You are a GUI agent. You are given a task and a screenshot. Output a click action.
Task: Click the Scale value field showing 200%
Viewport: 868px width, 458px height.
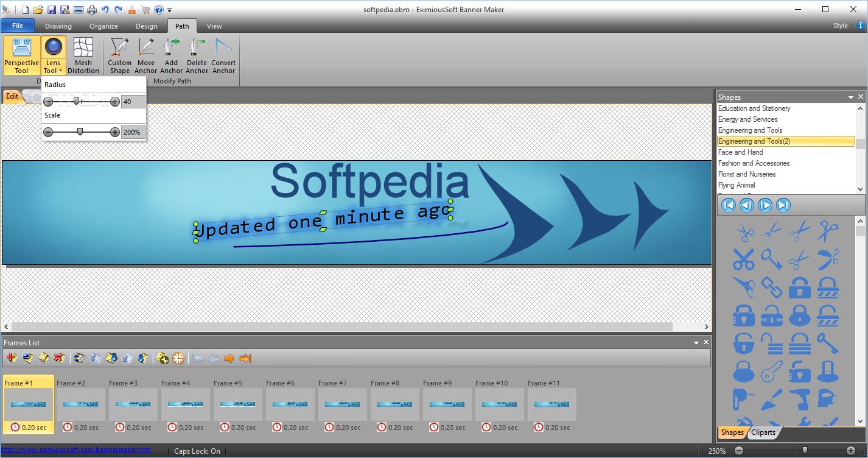133,132
